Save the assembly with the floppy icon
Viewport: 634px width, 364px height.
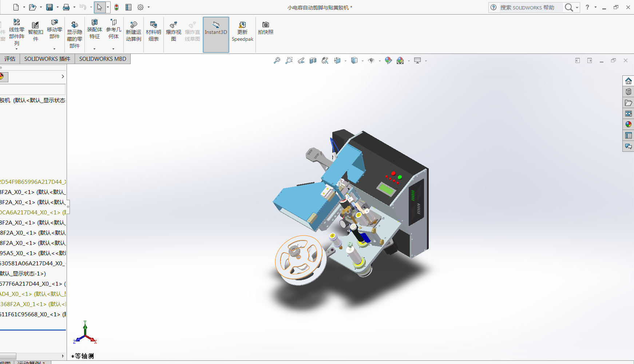49,7
